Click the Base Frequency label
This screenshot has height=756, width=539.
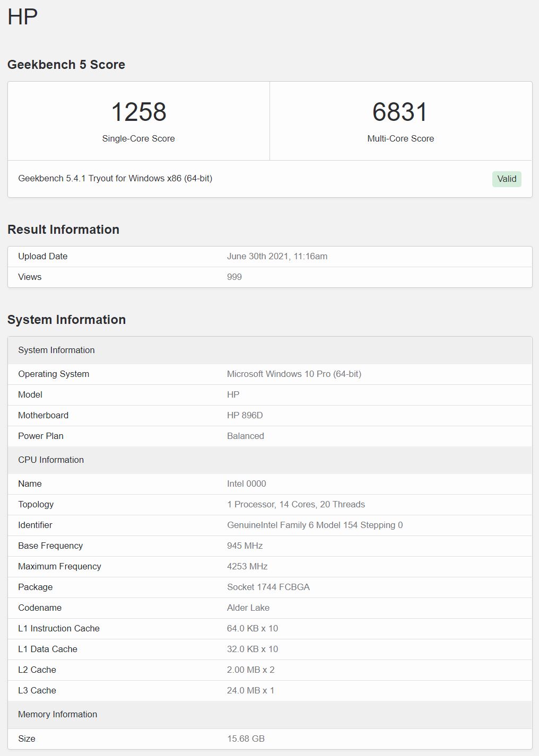click(50, 546)
